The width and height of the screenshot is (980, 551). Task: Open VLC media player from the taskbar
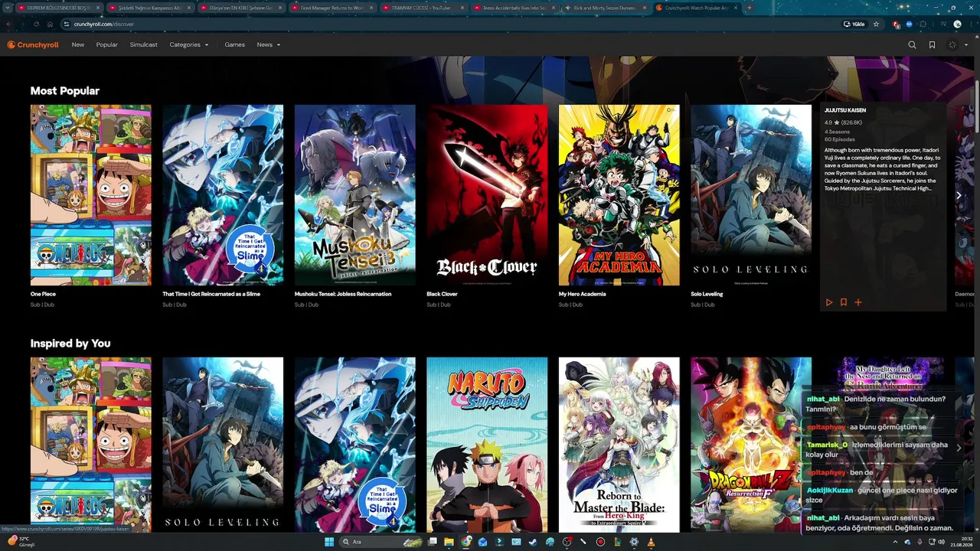click(x=651, y=542)
